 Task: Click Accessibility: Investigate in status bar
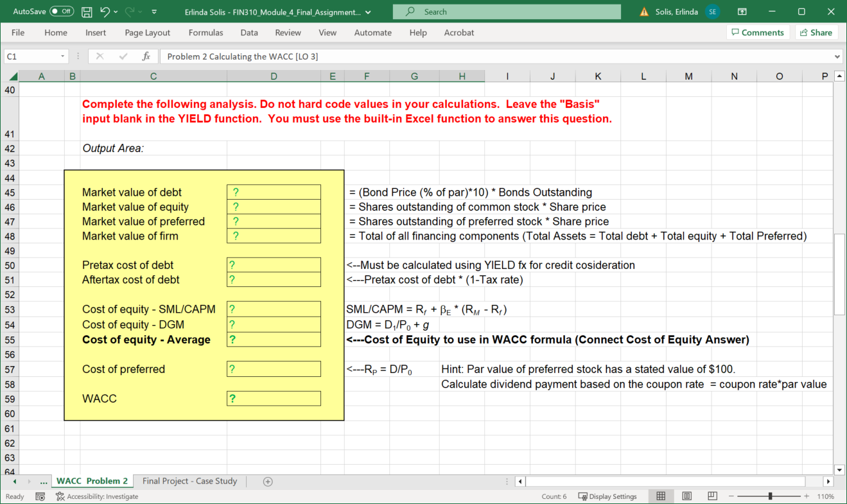coord(97,496)
